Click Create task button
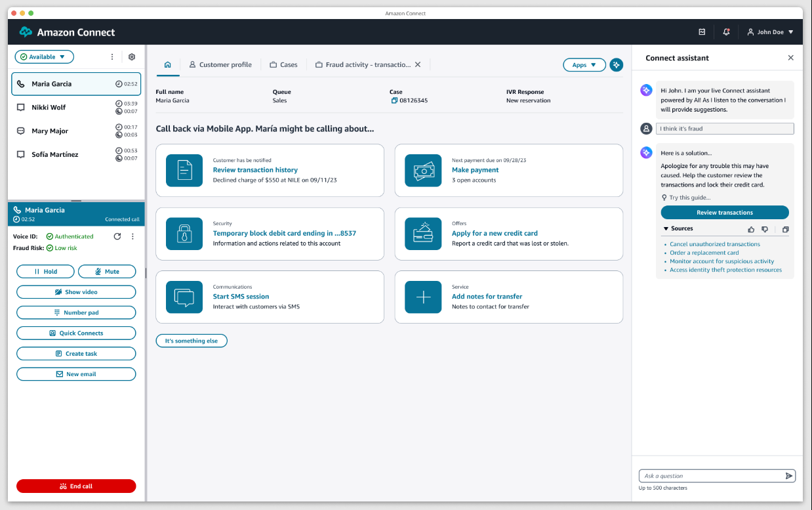Image resolution: width=812 pixels, height=510 pixels. pyautogui.click(x=76, y=354)
